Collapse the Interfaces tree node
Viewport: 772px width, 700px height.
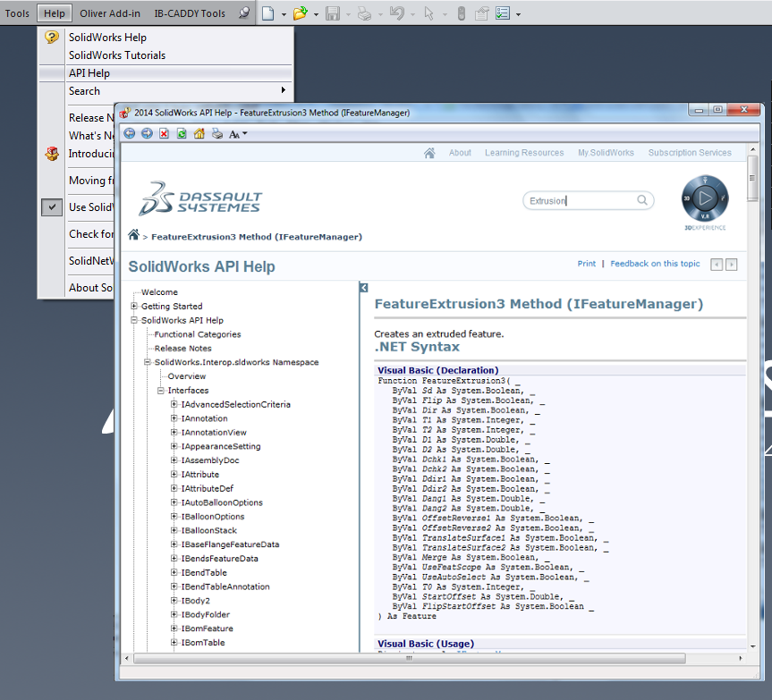161,391
